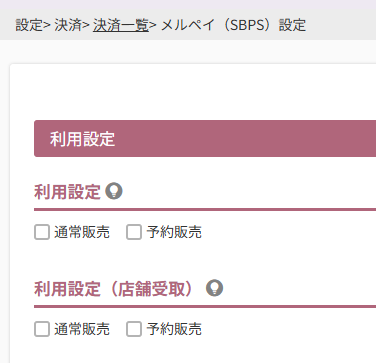Click 通常販売 label text under 利用設定
This screenshot has height=363, width=376.
pos(82,232)
